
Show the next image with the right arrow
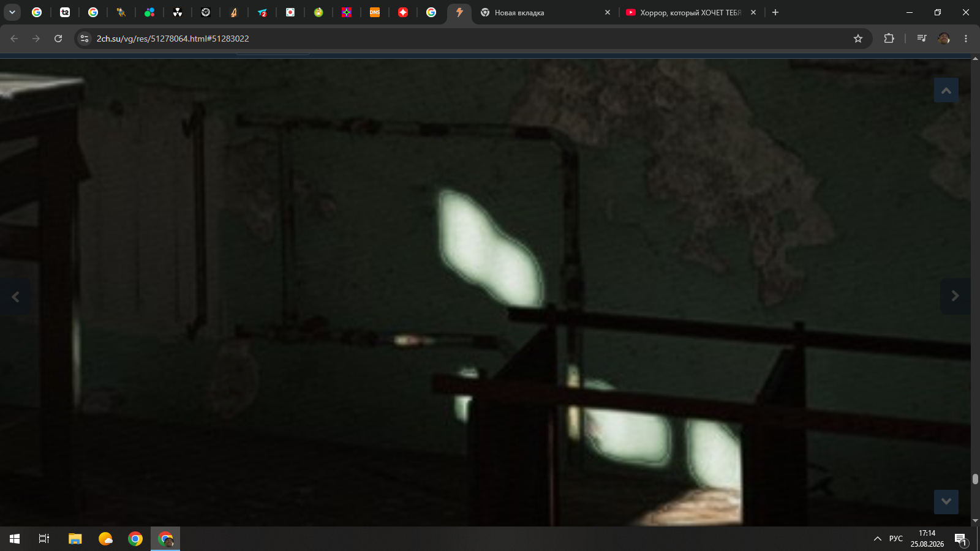click(956, 296)
